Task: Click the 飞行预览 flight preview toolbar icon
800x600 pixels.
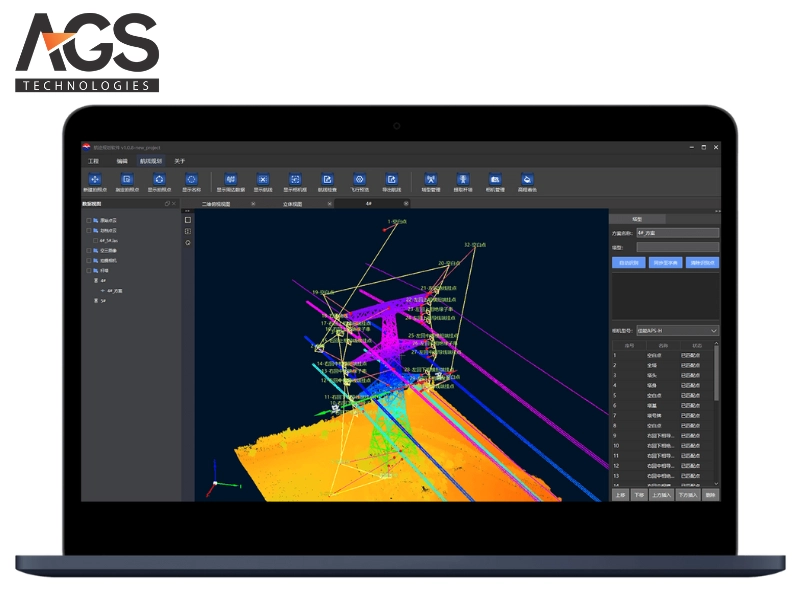Action: coord(358,179)
